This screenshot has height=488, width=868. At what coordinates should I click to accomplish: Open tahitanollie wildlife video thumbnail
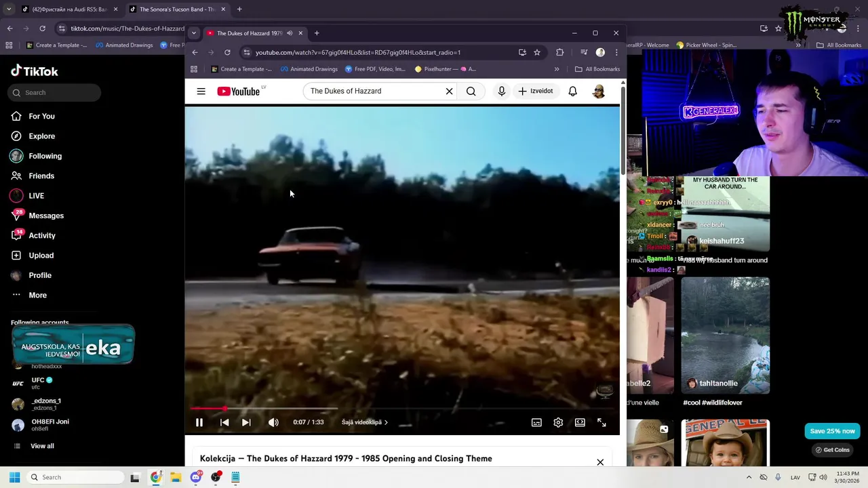coord(725,335)
